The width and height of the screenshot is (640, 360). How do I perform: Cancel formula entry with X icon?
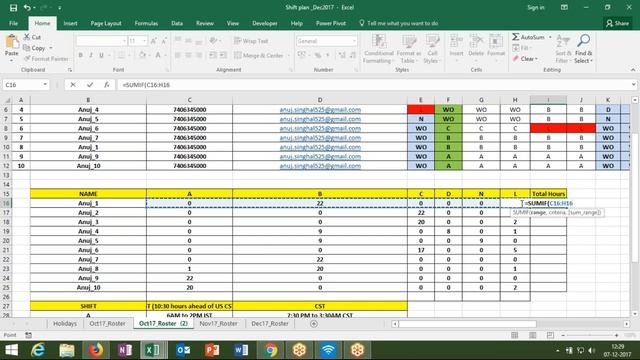(x=73, y=84)
